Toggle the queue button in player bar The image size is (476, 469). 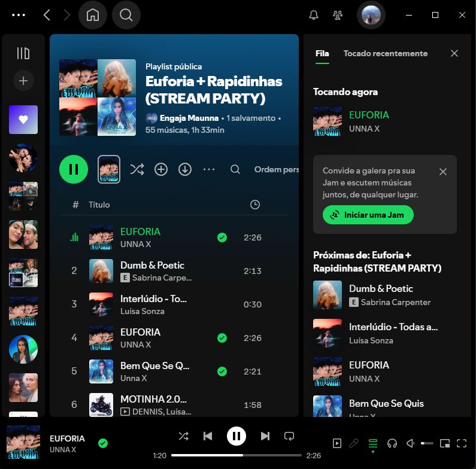click(x=373, y=443)
